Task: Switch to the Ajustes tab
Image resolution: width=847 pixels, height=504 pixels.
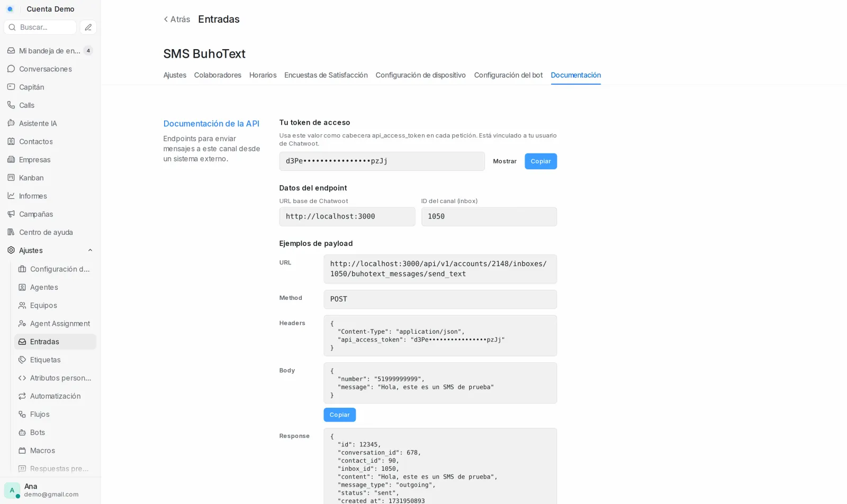Action: tap(175, 75)
